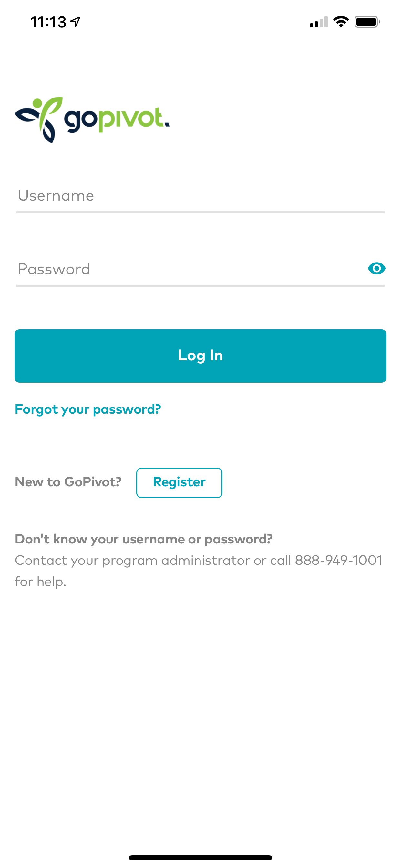Tap the underline beneath the Password field

point(200,286)
